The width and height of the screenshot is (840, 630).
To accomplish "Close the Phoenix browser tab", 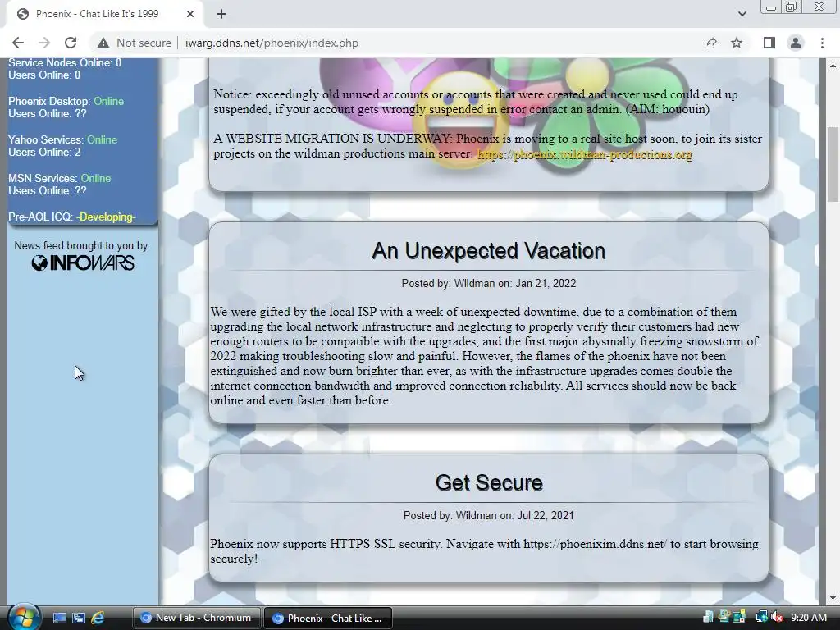I will (x=190, y=14).
